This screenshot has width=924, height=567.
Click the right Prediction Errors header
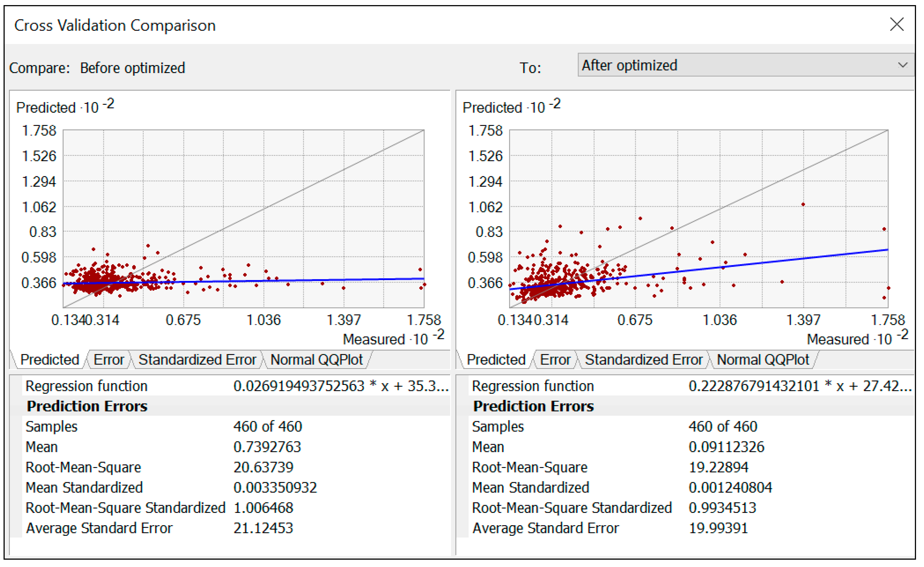click(533, 406)
